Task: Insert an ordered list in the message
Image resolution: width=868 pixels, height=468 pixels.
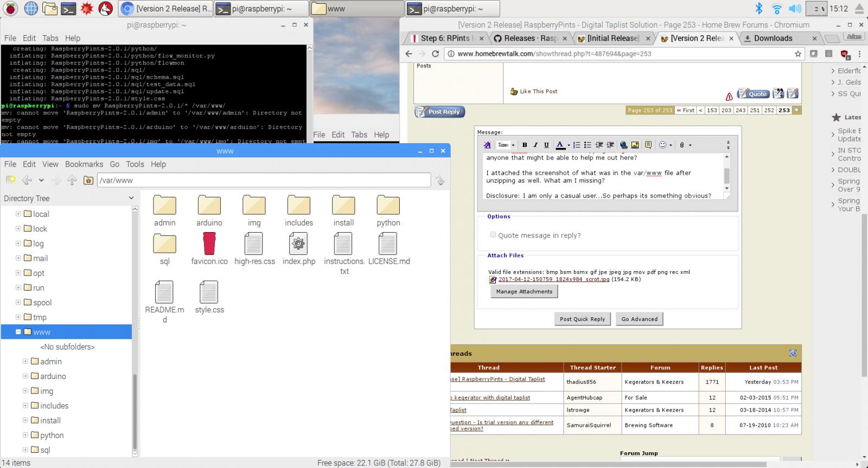Action: click(x=577, y=145)
